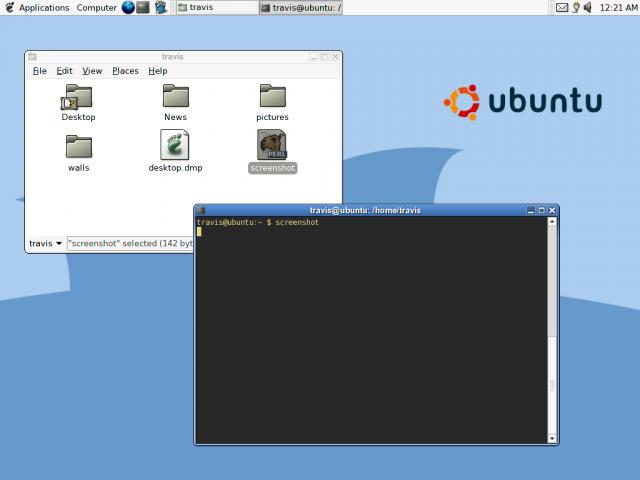Viewport: 640px width, 480px height.
Task: Click the terminal window menu icon in title bar
Action: click(200, 210)
